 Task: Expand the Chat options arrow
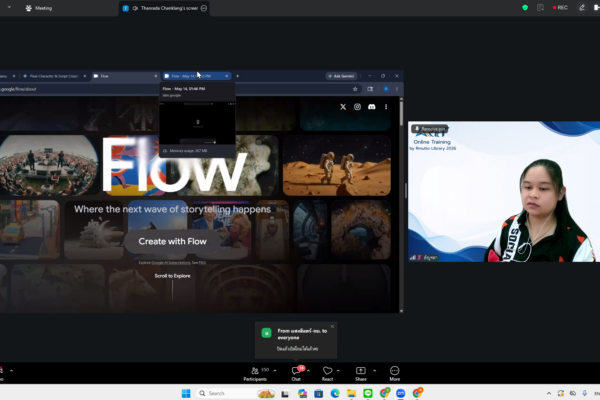308,371
